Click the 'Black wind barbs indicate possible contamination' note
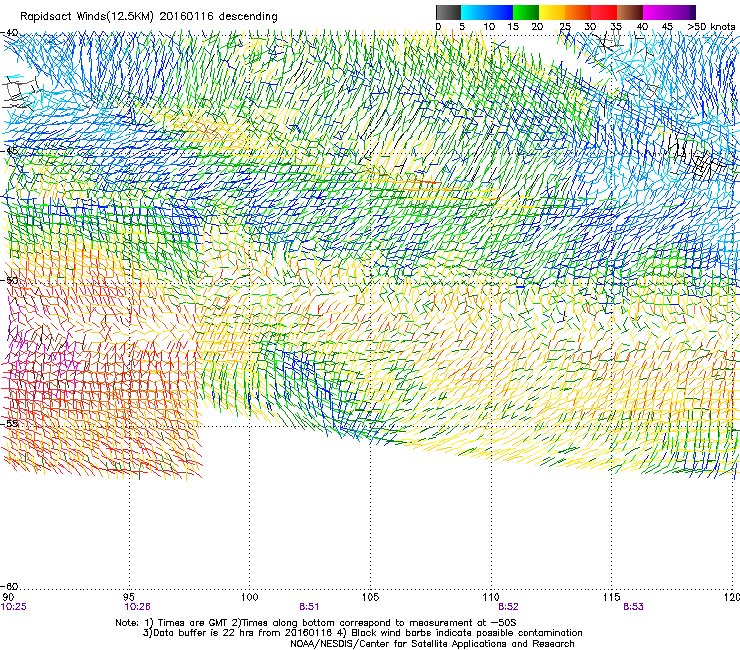740x650 pixels. point(467,633)
